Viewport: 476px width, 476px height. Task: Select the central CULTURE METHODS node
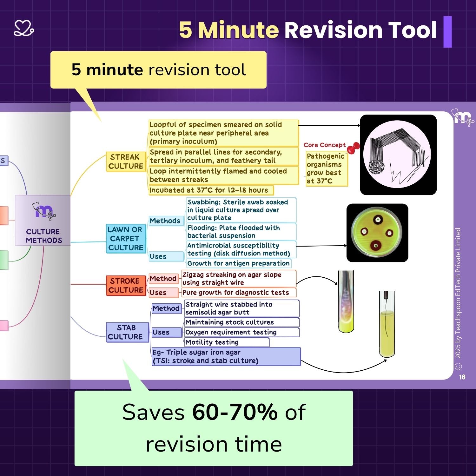pos(43,220)
